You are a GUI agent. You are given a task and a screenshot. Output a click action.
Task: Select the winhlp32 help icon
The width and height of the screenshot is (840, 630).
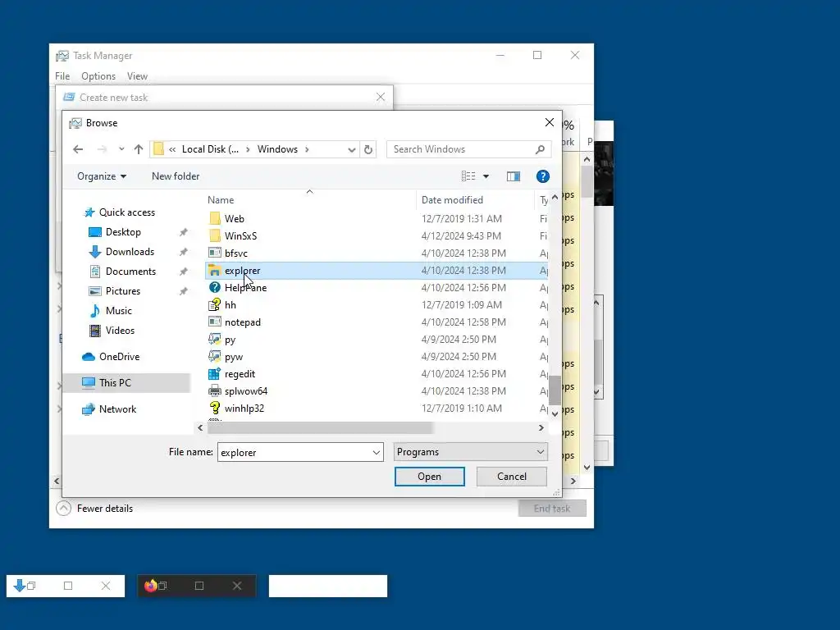(215, 409)
